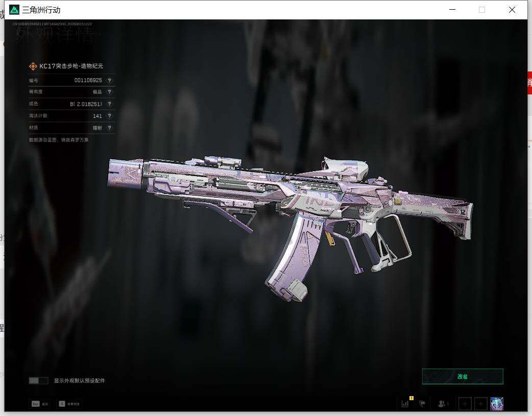Screen dimensions: 532x416
Task: Click the Esc back button
Action: pos(40,404)
